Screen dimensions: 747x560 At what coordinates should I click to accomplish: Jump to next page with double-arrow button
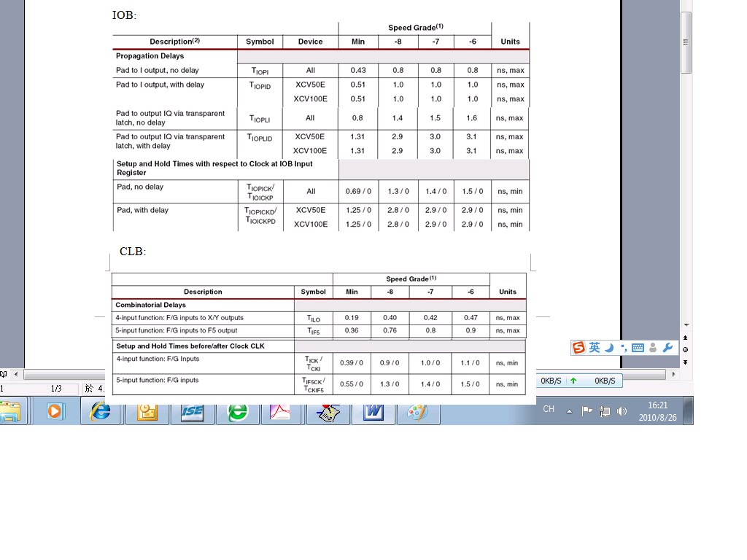pos(686,362)
